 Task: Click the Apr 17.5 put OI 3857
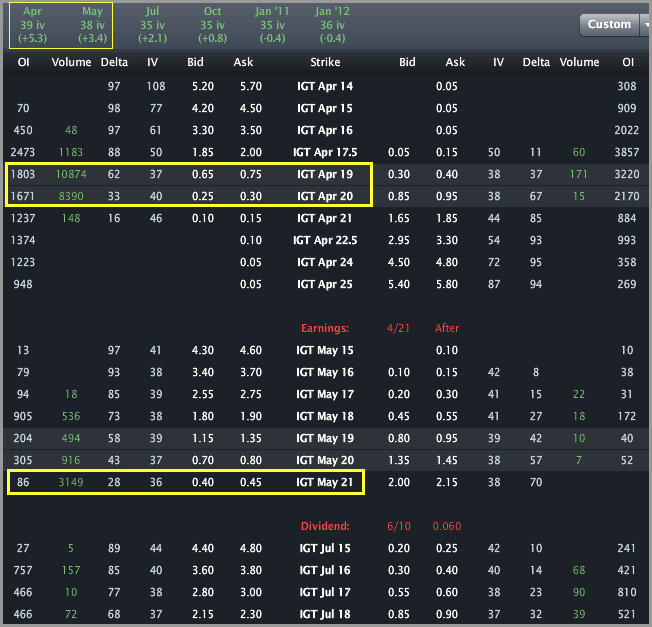pyautogui.click(x=627, y=153)
